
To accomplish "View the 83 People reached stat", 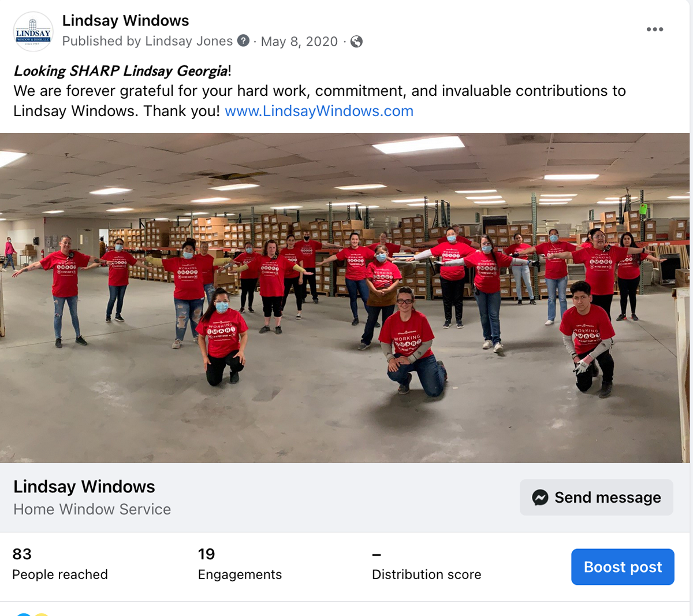I will tap(60, 564).
